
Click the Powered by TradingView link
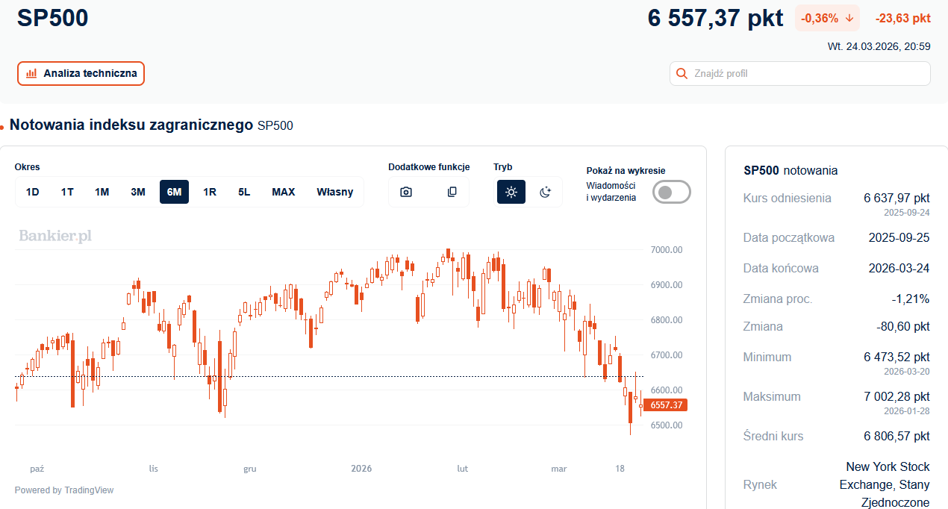[64, 490]
